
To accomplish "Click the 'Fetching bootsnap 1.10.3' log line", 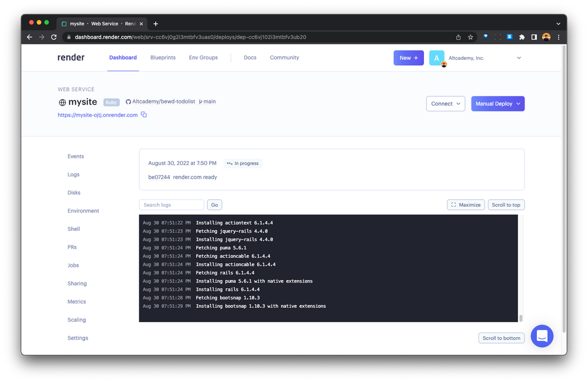I will pyautogui.click(x=228, y=298).
